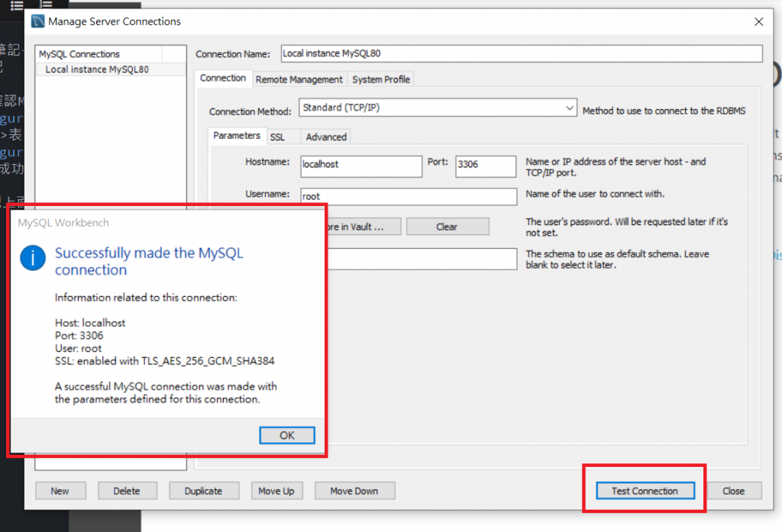
Task: Click the bulleted list icon in the background editor
Action: 17,5
